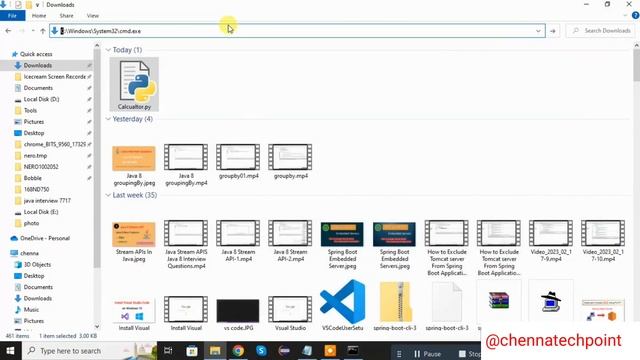Click the navigation pane scrollbar down arrow
This screenshot has height=360, width=640.
[97, 327]
